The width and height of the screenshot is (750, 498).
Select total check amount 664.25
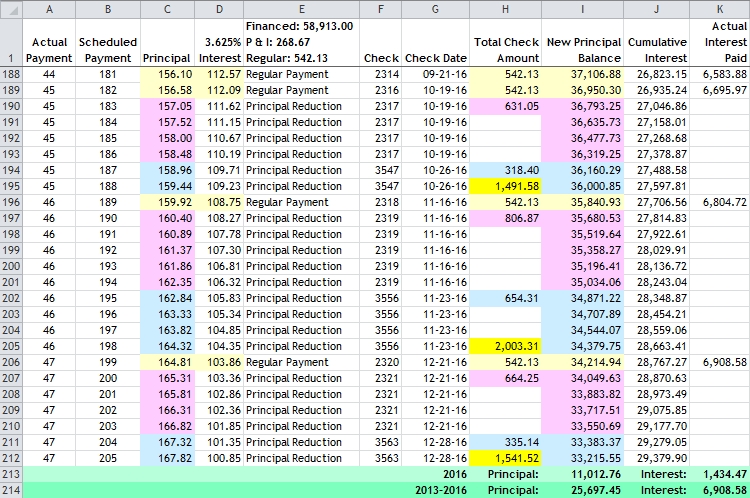[506, 378]
